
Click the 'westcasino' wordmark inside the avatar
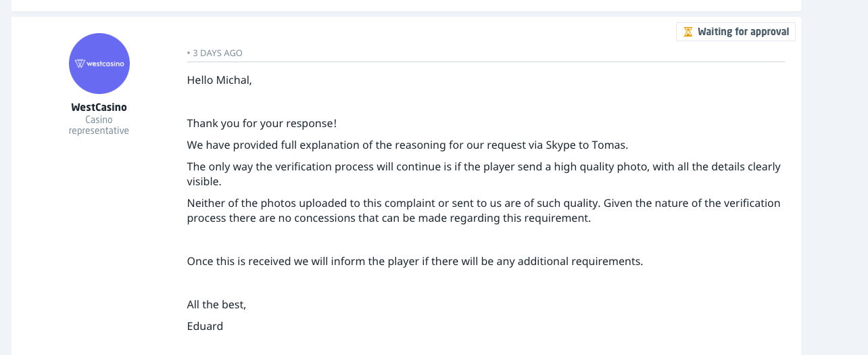pyautogui.click(x=104, y=64)
